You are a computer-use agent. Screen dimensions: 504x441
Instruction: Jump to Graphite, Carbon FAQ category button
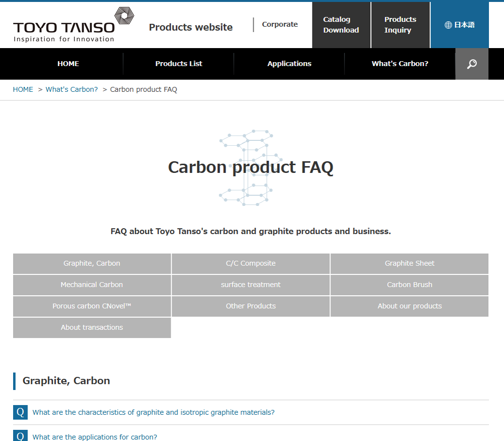coord(92,263)
